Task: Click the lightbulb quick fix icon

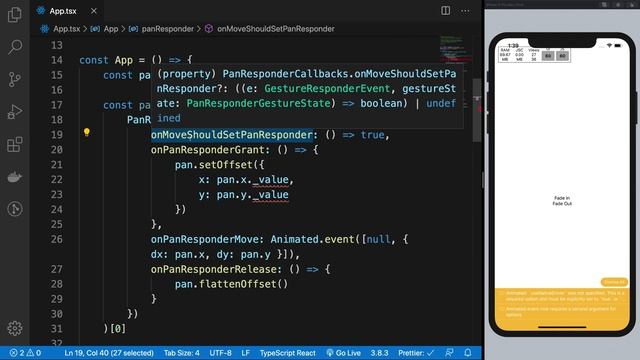Action: coord(87,132)
